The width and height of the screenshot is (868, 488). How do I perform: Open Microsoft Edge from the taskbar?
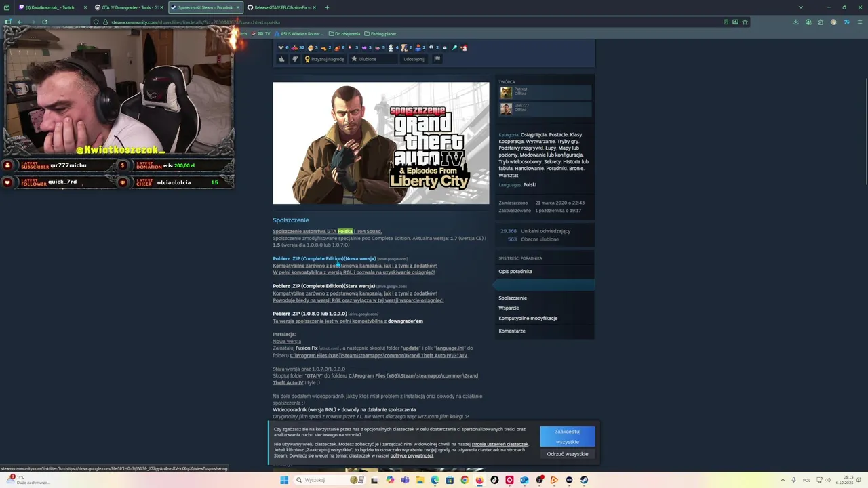435,480
